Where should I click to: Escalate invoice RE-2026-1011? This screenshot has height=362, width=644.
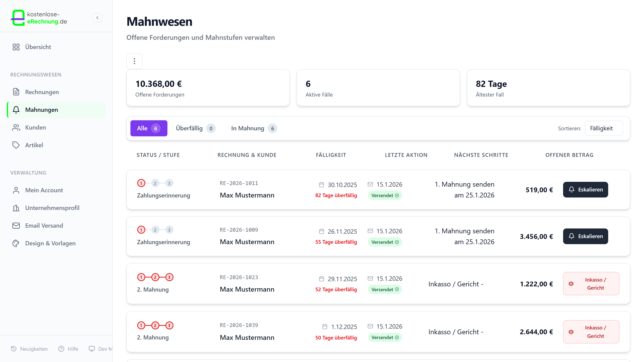[585, 190]
